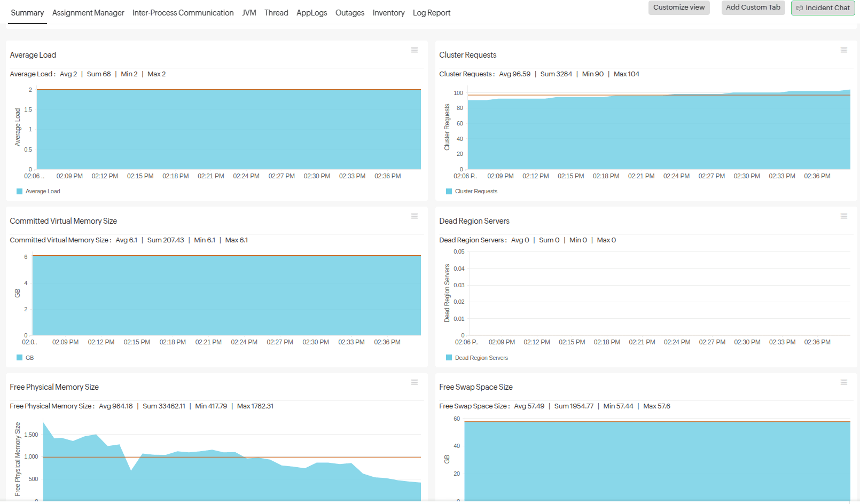Click the chat icon inside Incident Chat button
Screen dimensions: 860x504
click(x=800, y=7)
